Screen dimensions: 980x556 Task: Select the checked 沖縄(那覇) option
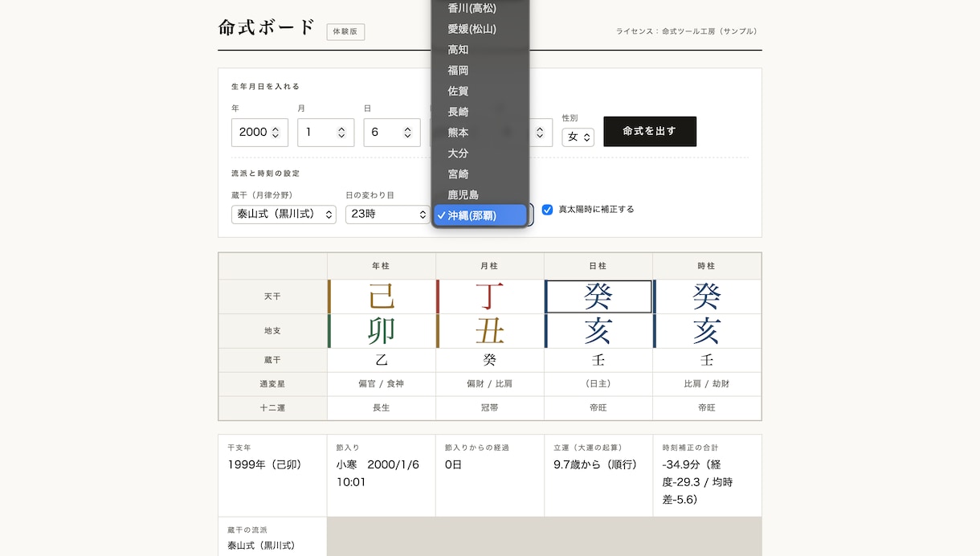pos(480,215)
